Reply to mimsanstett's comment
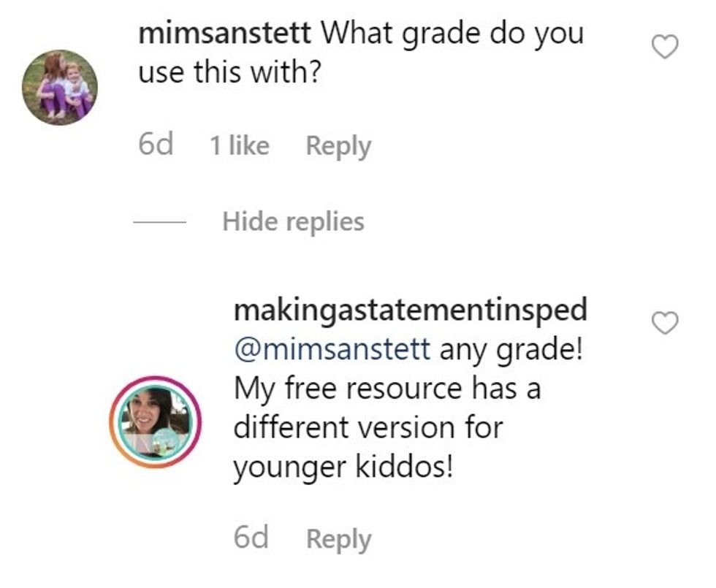 338,146
